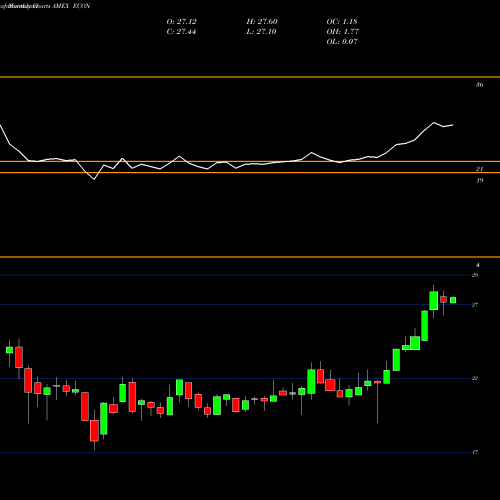
Task: Click the indicator axis label 36
Action: [479, 85]
